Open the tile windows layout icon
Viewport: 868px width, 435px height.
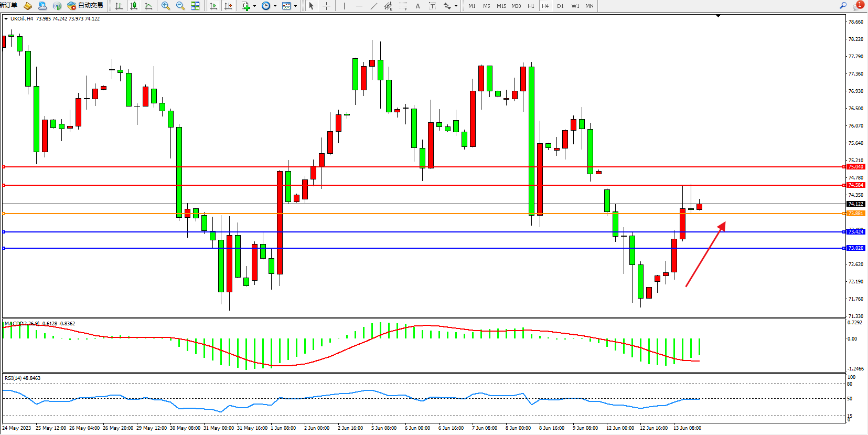click(195, 6)
